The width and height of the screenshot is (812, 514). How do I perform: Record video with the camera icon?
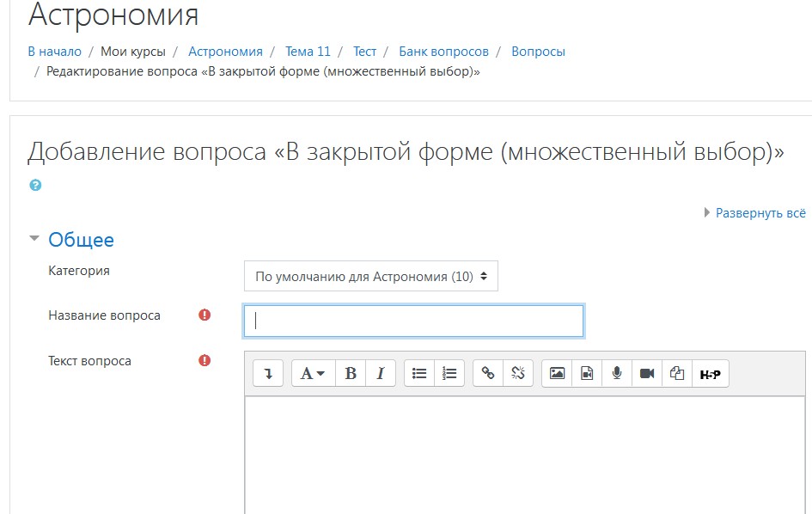point(647,373)
